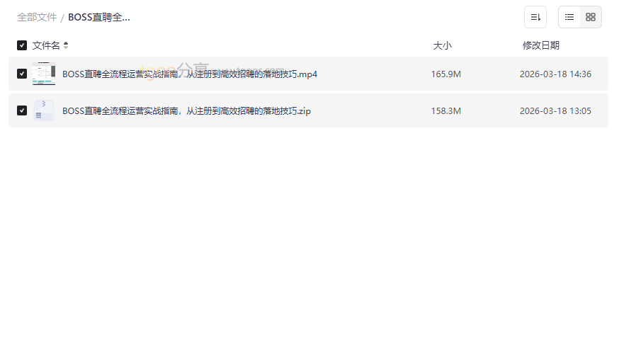Click the 文件名 column header

point(46,45)
